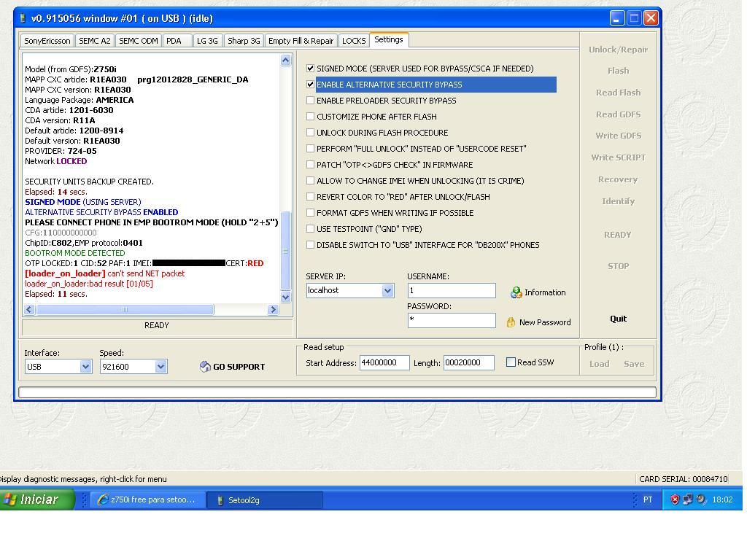Click the PASSWORD input field
The width and height of the screenshot is (747, 560).
click(452, 321)
